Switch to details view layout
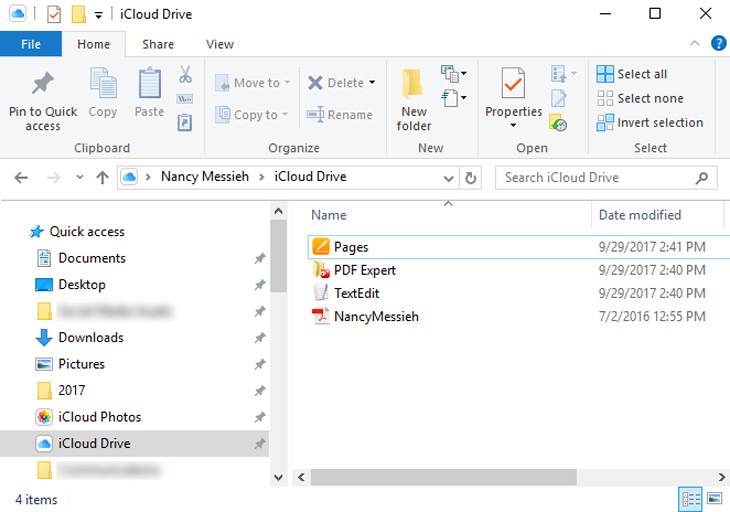This screenshot has height=512, width=730. coord(691,498)
